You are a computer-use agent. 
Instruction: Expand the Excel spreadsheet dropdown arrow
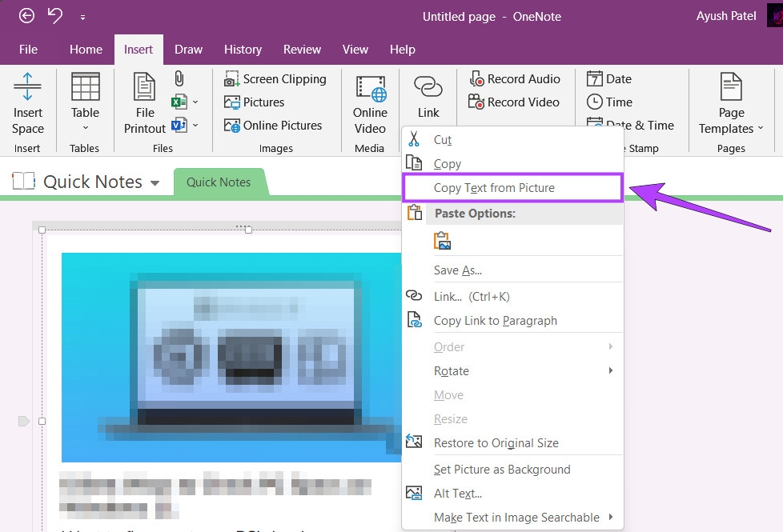[195, 102]
